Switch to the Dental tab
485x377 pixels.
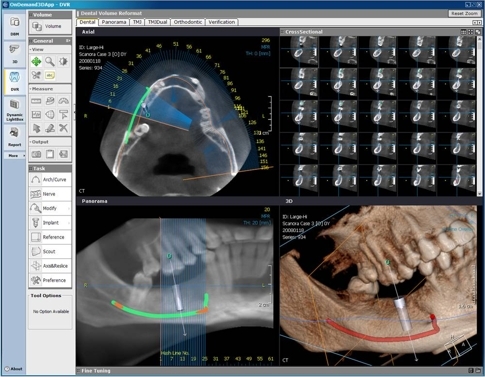[88, 22]
